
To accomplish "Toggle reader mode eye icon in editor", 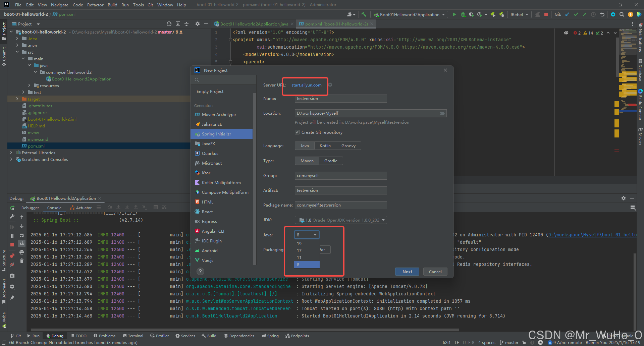I will [566, 33].
